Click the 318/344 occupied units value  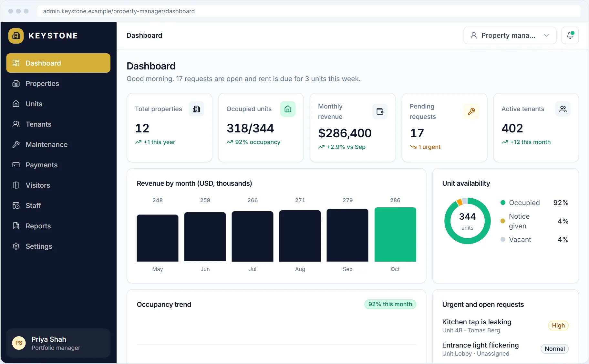coord(250,128)
